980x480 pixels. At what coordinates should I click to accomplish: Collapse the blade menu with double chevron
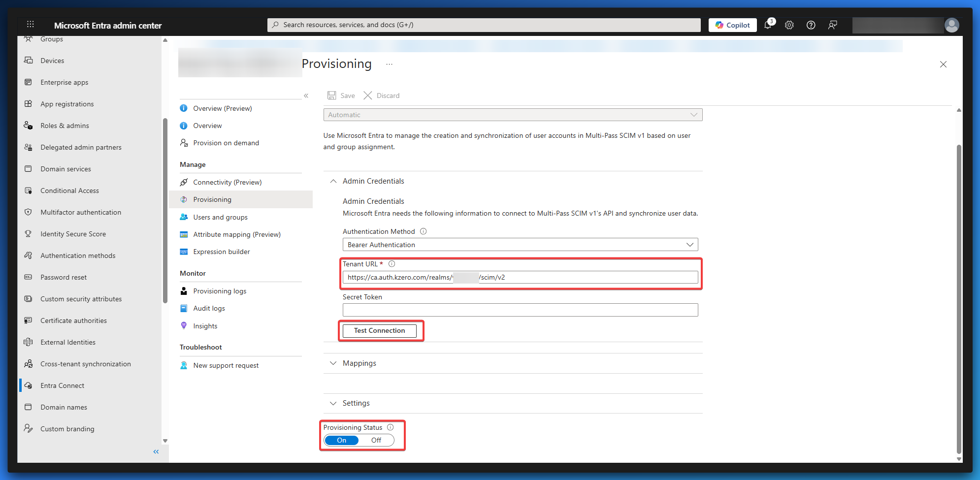click(x=306, y=96)
